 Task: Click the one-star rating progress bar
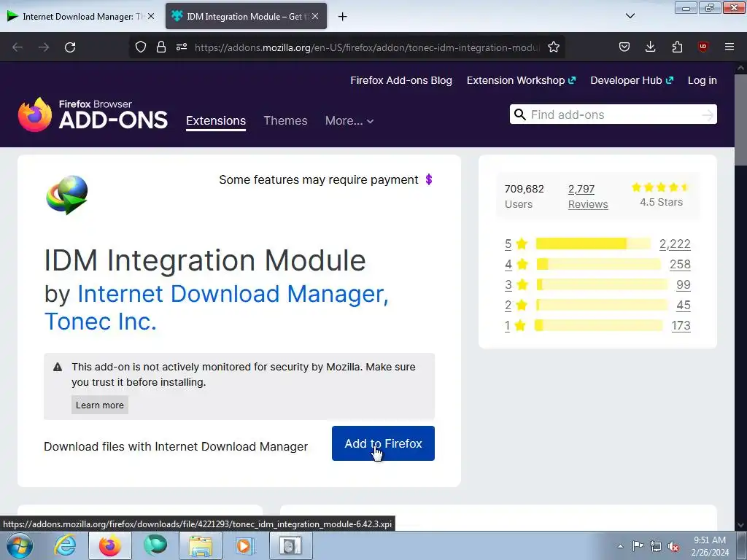[x=598, y=325]
